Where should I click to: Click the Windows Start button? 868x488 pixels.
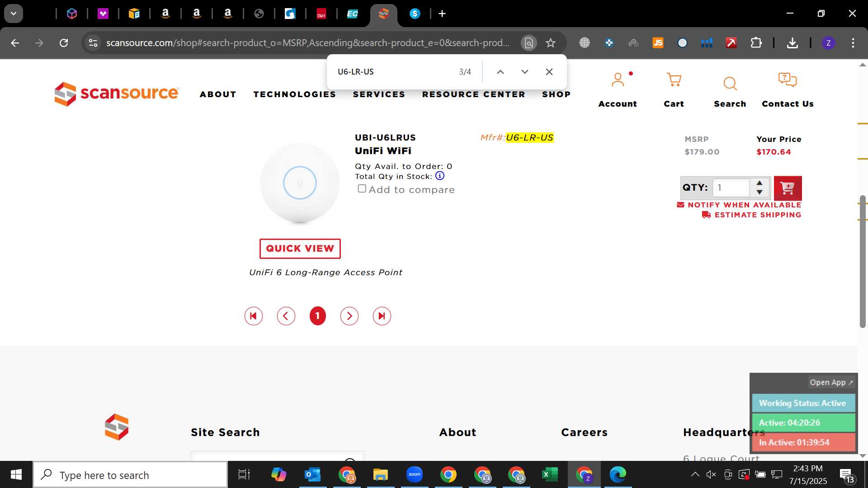(16, 474)
